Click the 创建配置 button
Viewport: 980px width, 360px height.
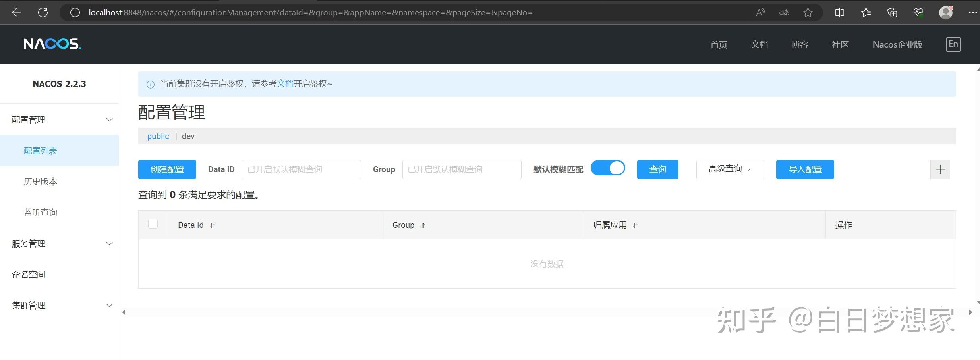(167, 169)
